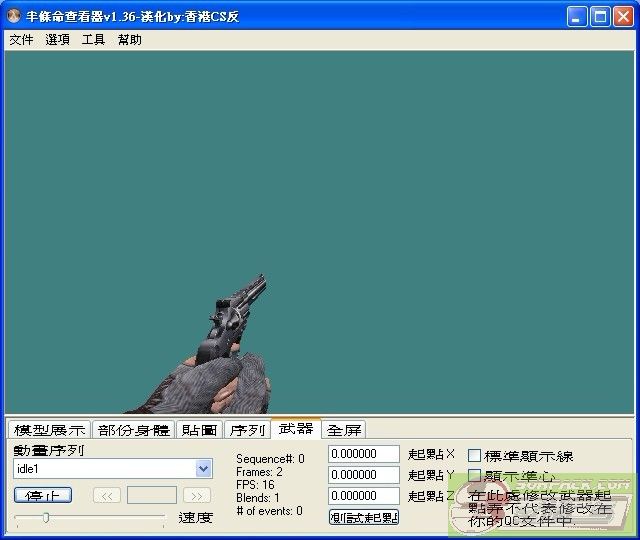This screenshot has width=640, height=540.
Task: Click the 起點 Z origin input field
Action: coord(363,496)
